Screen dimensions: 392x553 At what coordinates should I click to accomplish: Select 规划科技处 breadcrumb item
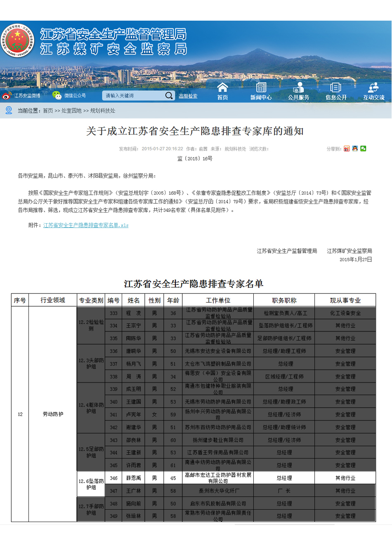pos(103,111)
